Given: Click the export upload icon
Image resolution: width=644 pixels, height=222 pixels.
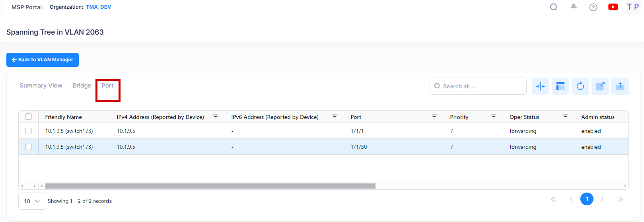Looking at the screenshot, I should pyautogui.click(x=620, y=86).
